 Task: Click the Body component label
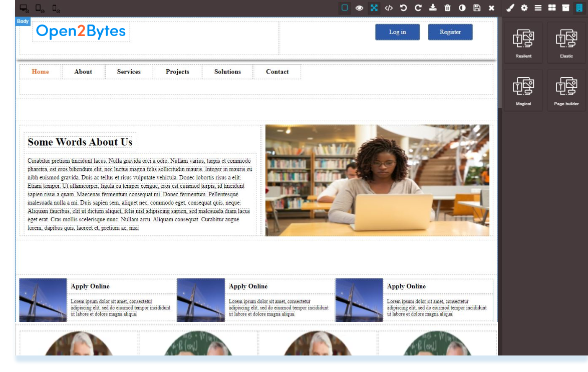[23, 22]
